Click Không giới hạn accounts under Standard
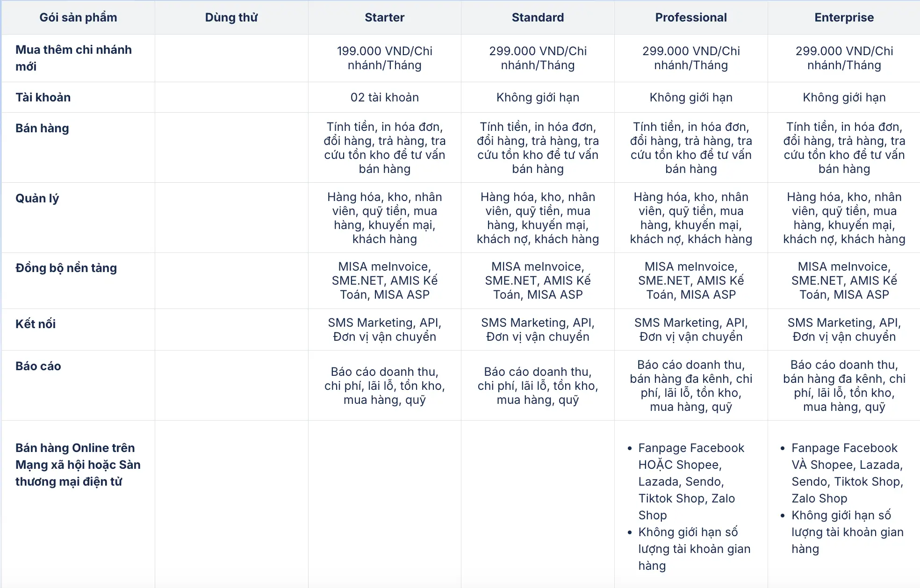 tap(538, 97)
